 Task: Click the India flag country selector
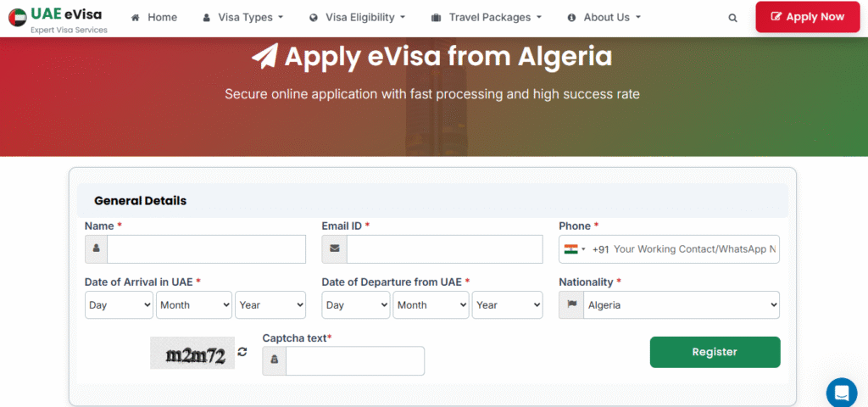(575, 249)
